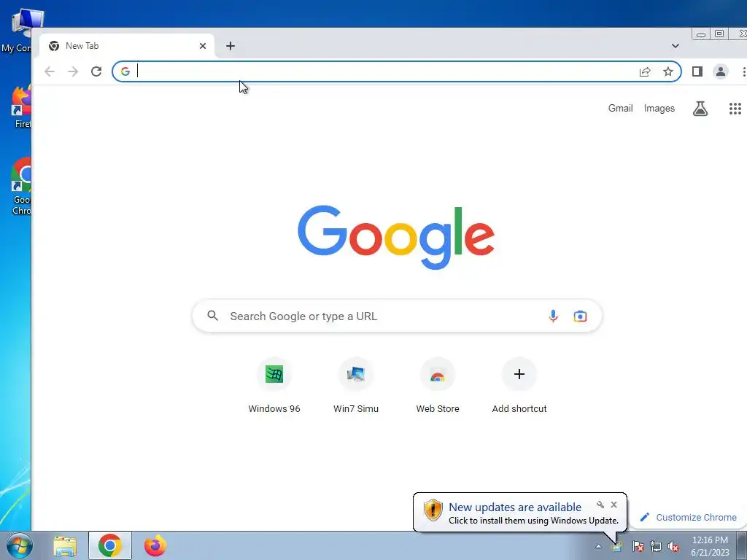
Task: Click the browser Back arrow
Action: pyautogui.click(x=49, y=71)
